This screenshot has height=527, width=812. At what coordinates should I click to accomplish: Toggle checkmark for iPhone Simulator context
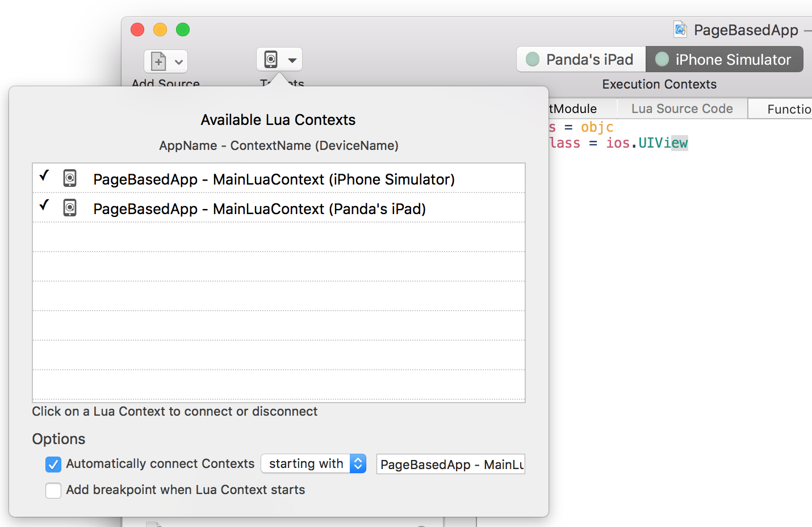tap(44, 175)
